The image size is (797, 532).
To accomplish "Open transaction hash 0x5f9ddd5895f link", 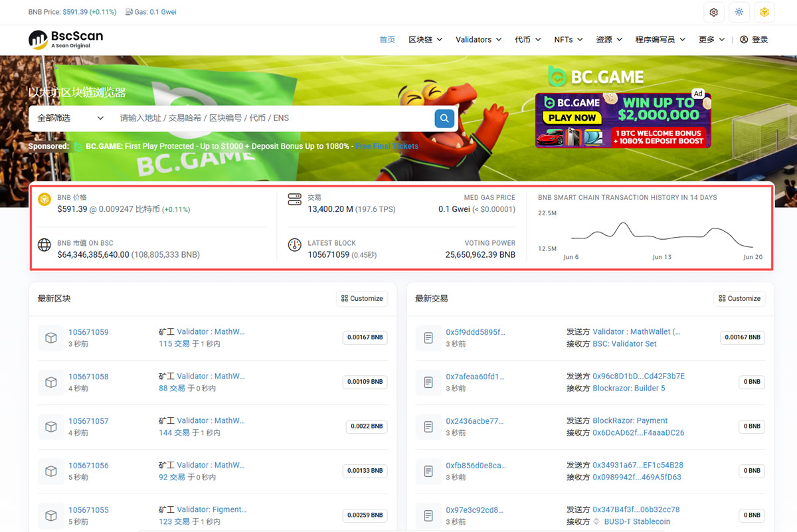I will point(476,332).
